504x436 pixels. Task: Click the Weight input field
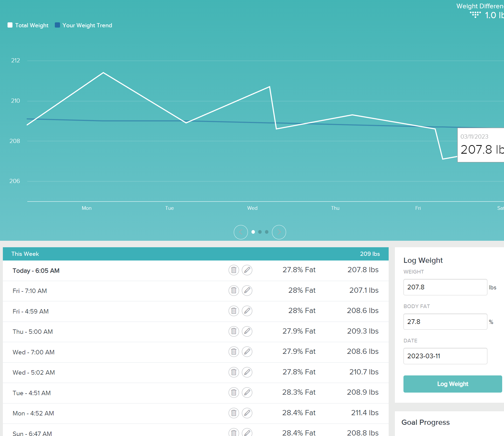point(445,287)
